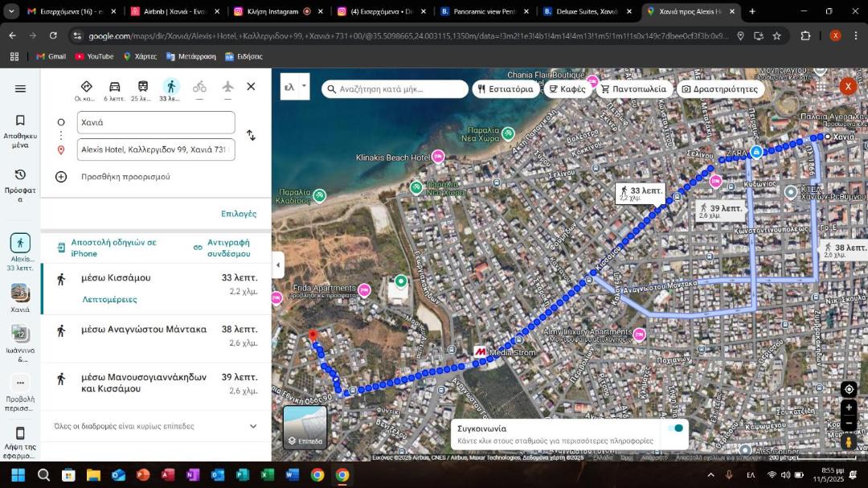The image size is (868, 488).
Task: Select the driving travel mode icon
Action: [115, 87]
